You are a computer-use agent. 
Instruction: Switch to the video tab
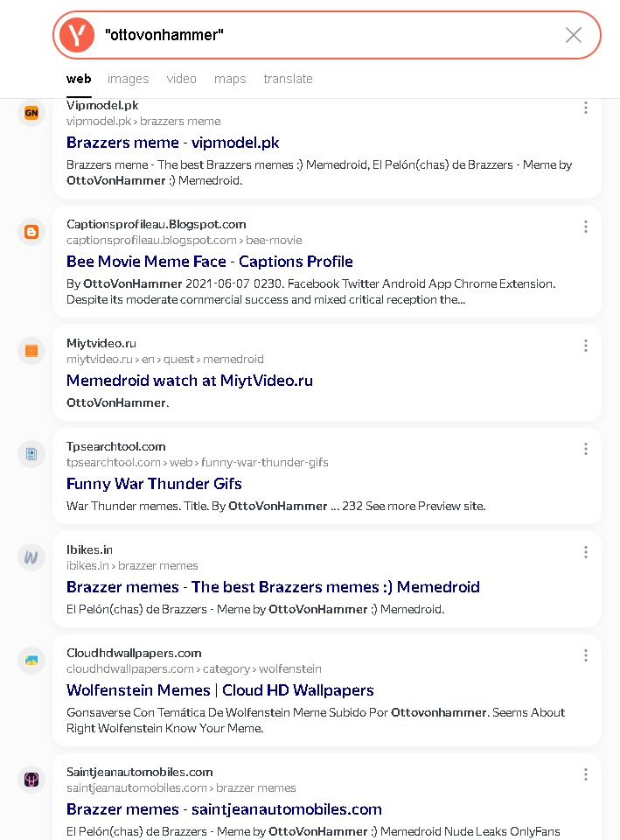(x=182, y=79)
